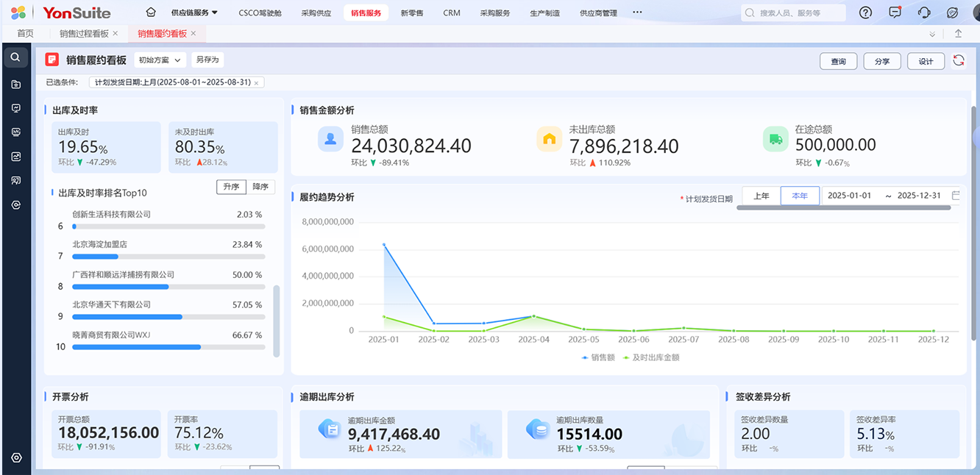Image resolution: width=980 pixels, height=475 pixels.
Task: Open the CRM menu item
Action: [452, 12]
